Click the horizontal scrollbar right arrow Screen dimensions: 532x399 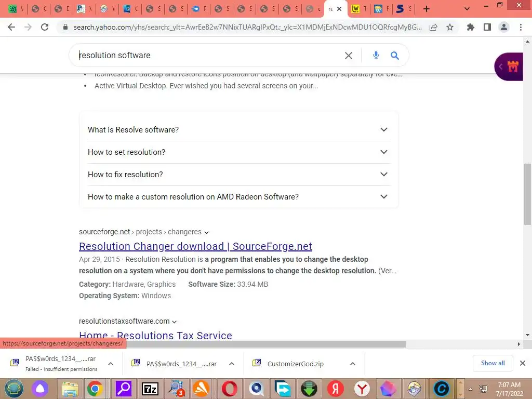518,344
